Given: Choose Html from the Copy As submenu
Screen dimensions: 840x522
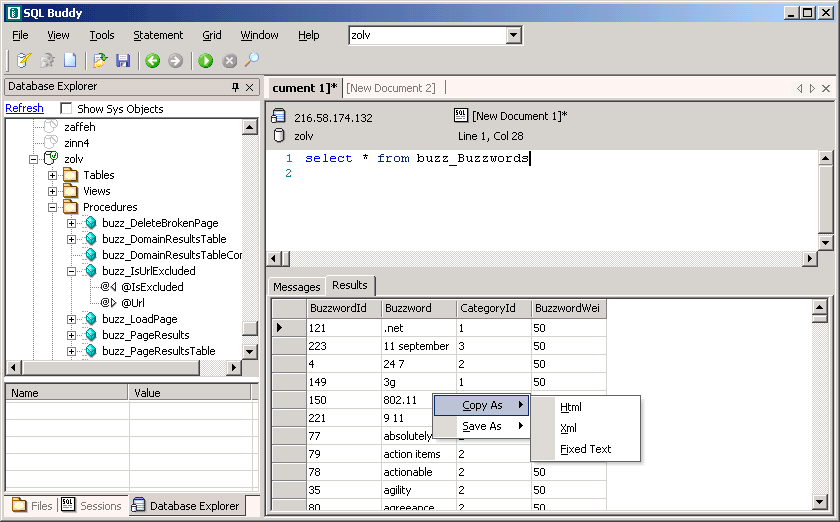Looking at the screenshot, I should (x=571, y=407).
